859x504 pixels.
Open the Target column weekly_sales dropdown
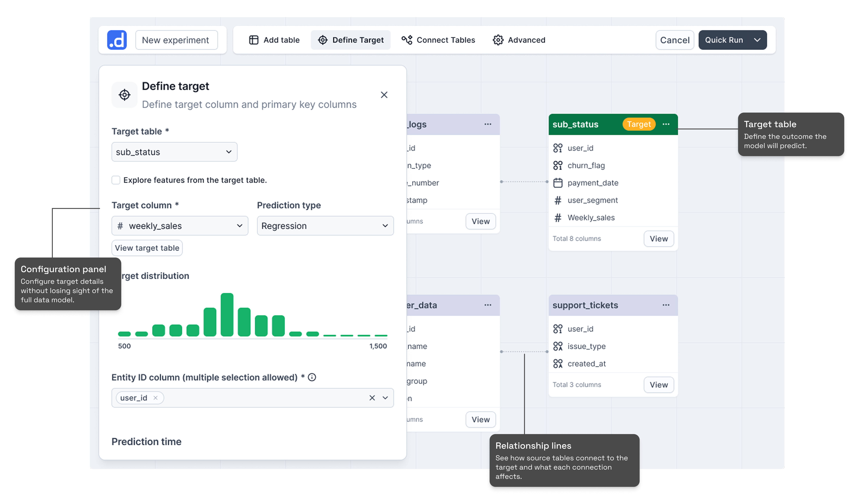(x=180, y=226)
